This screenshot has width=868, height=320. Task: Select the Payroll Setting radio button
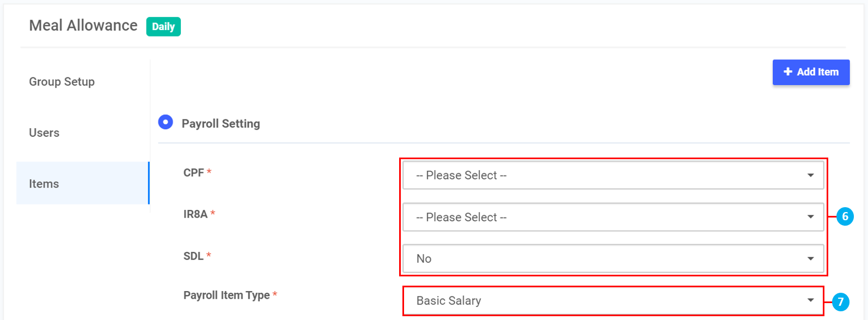click(166, 122)
